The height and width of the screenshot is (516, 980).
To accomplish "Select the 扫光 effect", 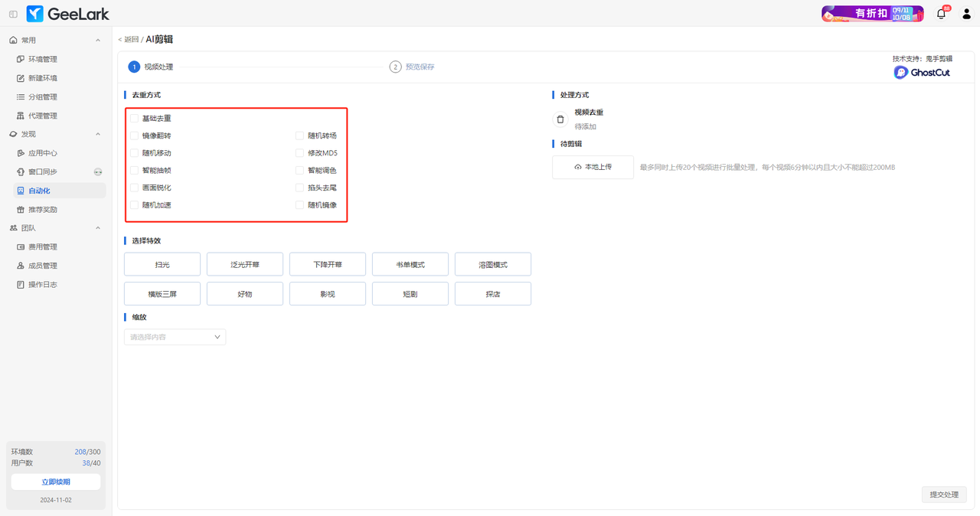I will tap(162, 264).
